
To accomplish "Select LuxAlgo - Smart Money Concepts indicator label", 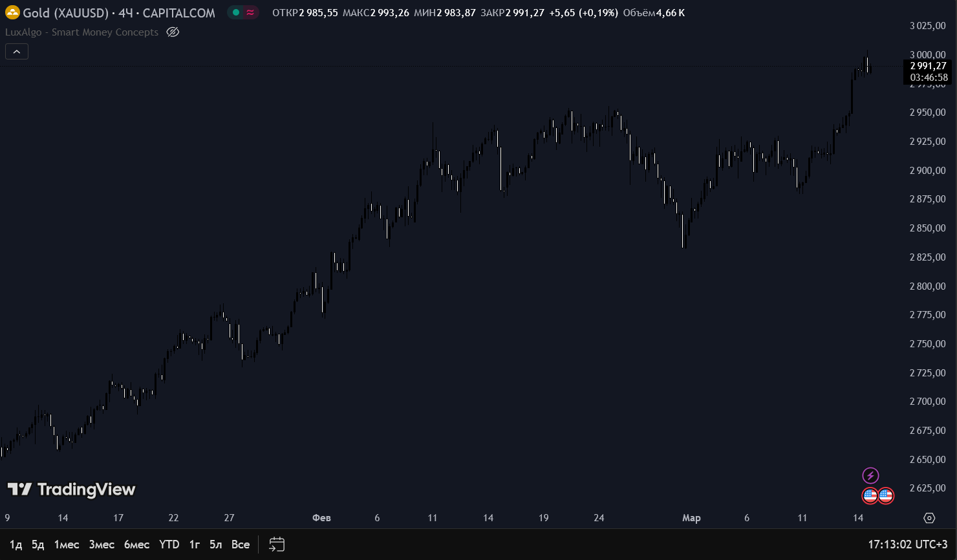I will click(x=81, y=32).
